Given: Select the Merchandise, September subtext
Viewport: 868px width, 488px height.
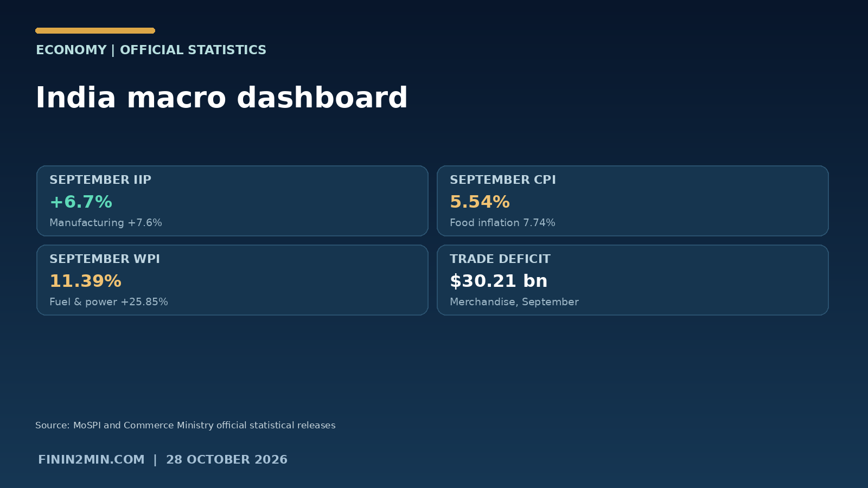Looking at the screenshot, I should tap(514, 302).
